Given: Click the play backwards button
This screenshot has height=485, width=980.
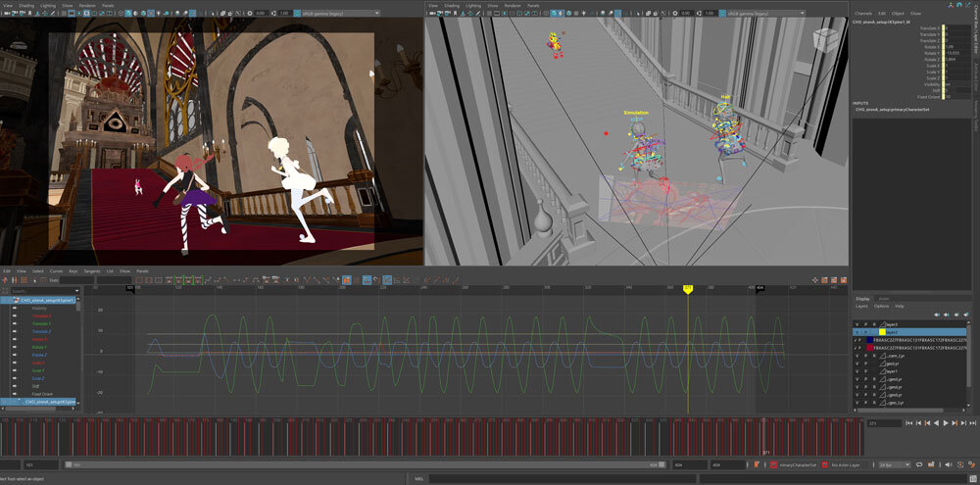Looking at the screenshot, I should (x=937, y=423).
